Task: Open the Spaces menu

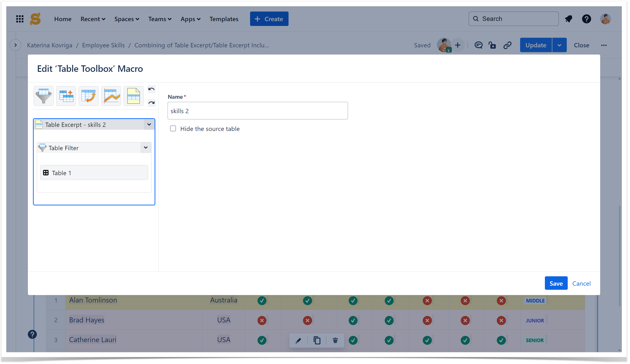Action: click(126, 19)
